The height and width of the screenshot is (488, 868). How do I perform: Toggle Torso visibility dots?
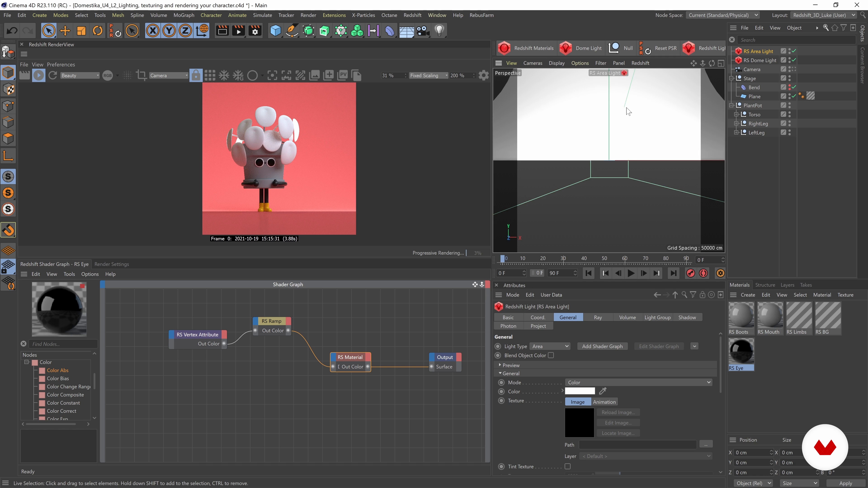click(x=790, y=115)
